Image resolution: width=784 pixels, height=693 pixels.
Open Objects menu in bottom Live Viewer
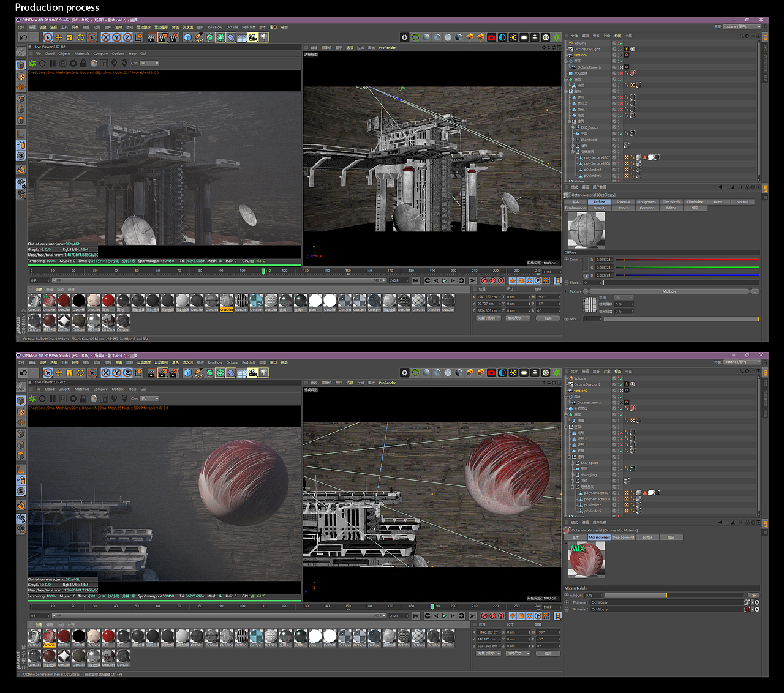point(64,389)
